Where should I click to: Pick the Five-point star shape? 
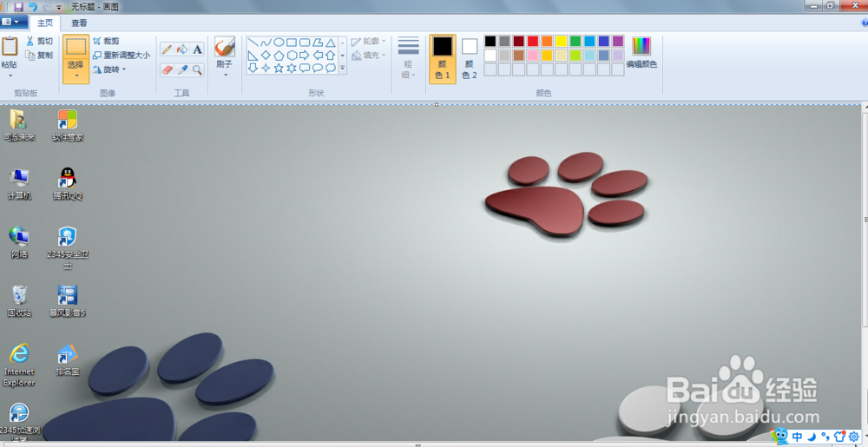coord(279,68)
